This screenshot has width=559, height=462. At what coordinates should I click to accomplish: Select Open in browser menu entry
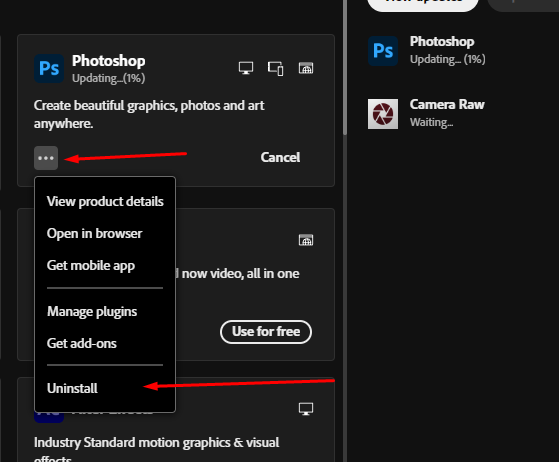[94, 233]
